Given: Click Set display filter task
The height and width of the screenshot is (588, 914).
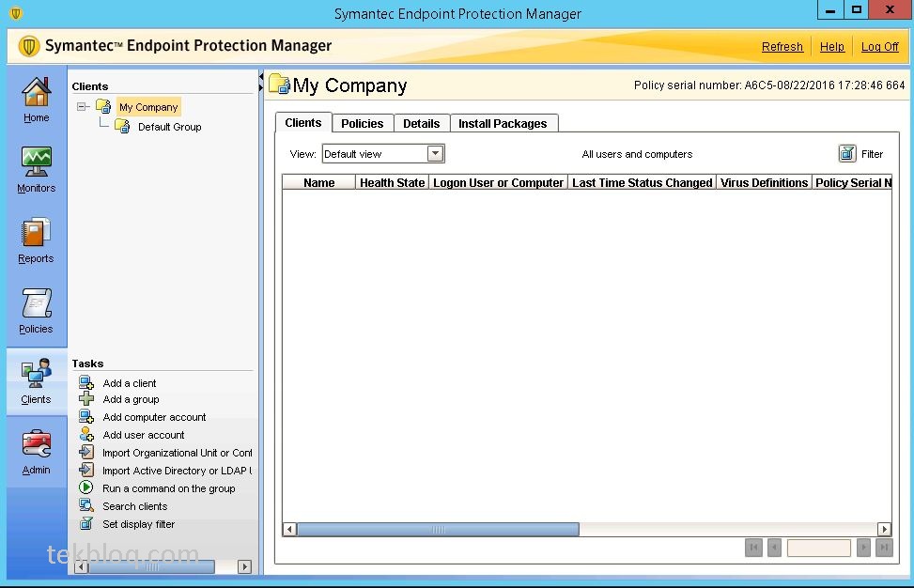Looking at the screenshot, I should (x=139, y=524).
